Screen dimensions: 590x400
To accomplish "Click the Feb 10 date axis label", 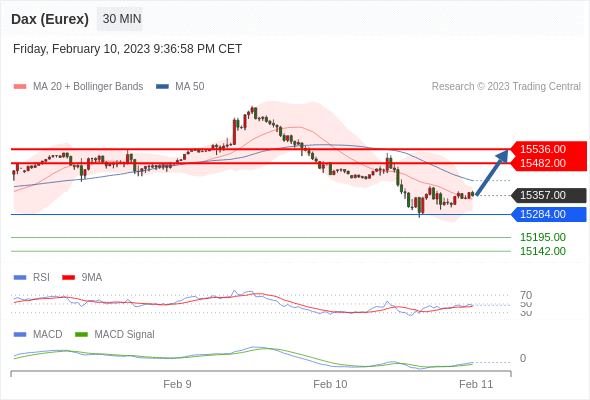I will point(330,384).
